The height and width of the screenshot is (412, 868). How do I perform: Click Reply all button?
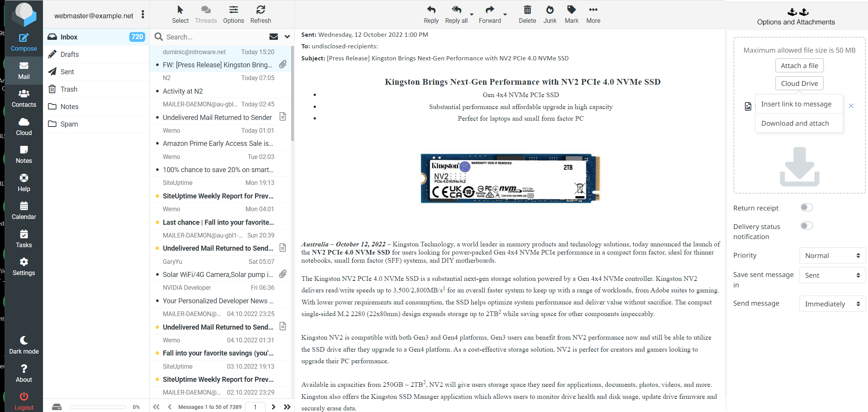(456, 15)
